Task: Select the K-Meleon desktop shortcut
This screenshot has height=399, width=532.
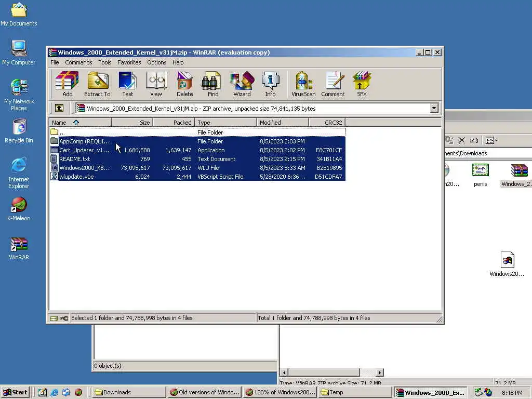Action: click(x=19, y=209)
